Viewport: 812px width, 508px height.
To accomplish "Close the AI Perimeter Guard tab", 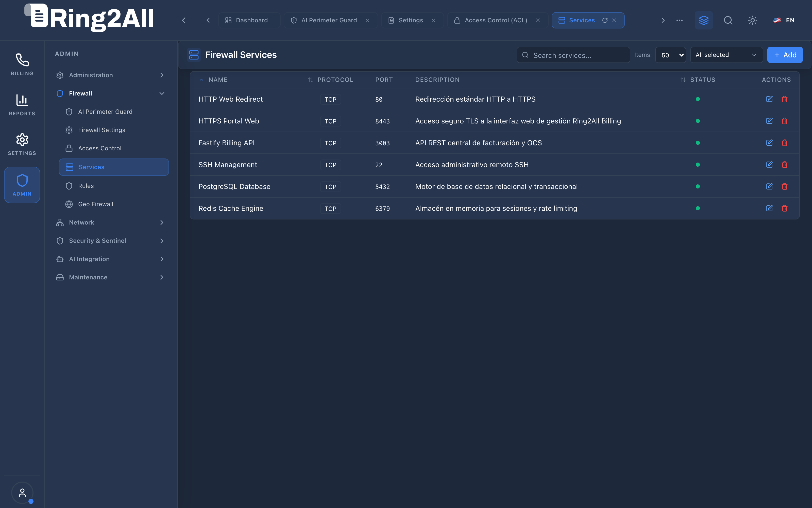I will [367, 20].
